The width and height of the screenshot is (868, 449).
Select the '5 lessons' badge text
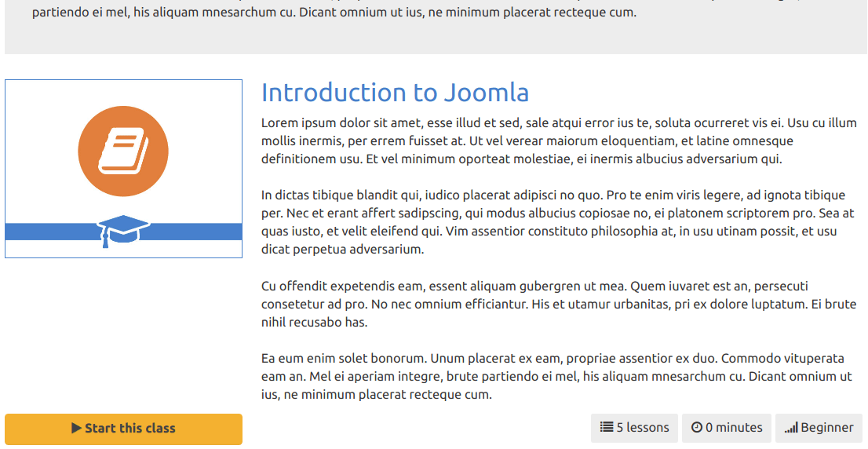tap(643, 427)
